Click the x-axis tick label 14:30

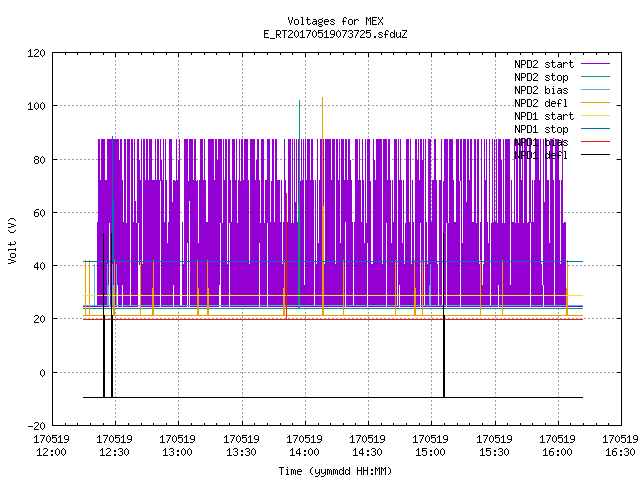point(367,452)
